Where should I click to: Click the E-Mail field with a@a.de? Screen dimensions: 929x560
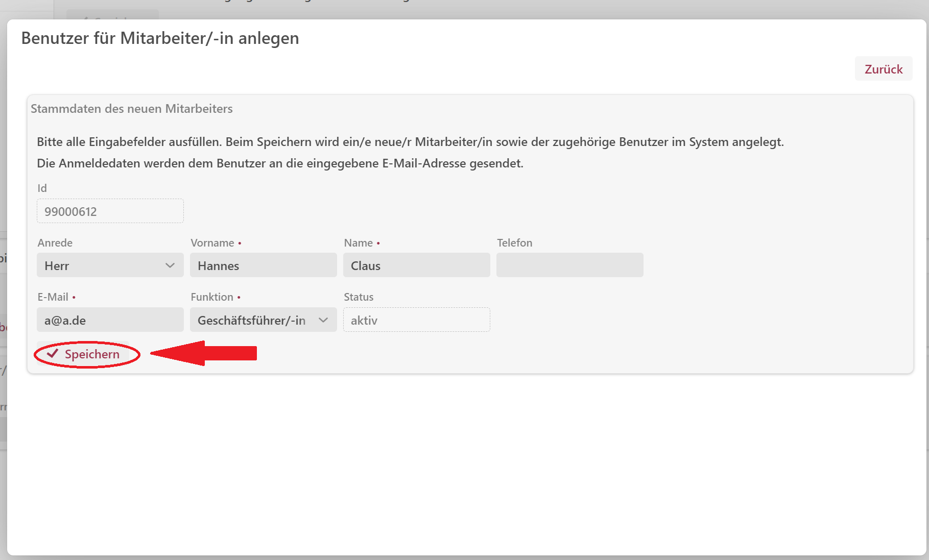tap(110, 320)
